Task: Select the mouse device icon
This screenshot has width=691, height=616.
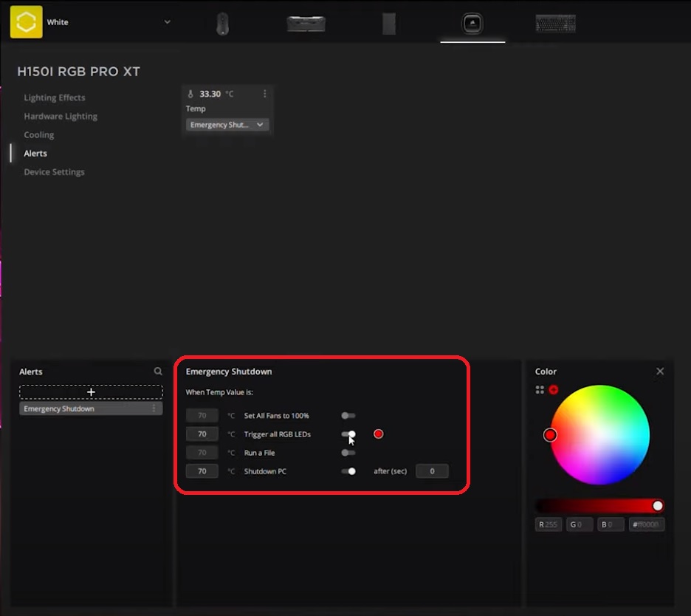Action: point(222,24)
